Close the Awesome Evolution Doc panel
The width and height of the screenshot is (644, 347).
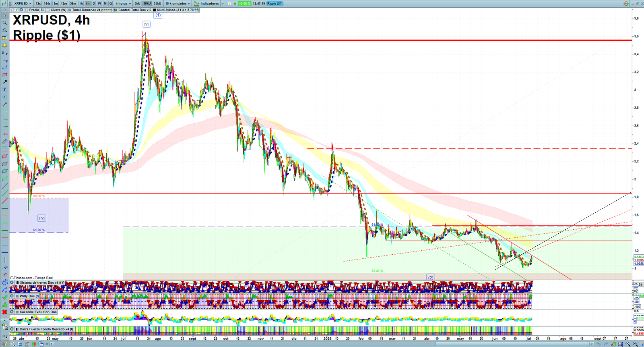12,312
